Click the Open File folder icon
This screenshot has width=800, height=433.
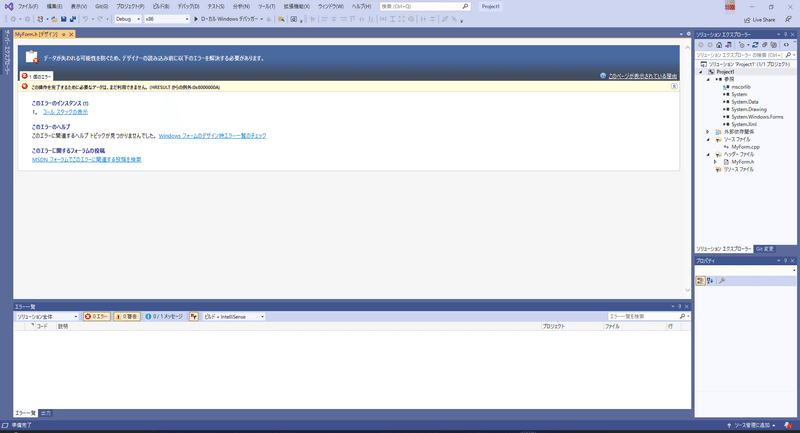point(54,19)
